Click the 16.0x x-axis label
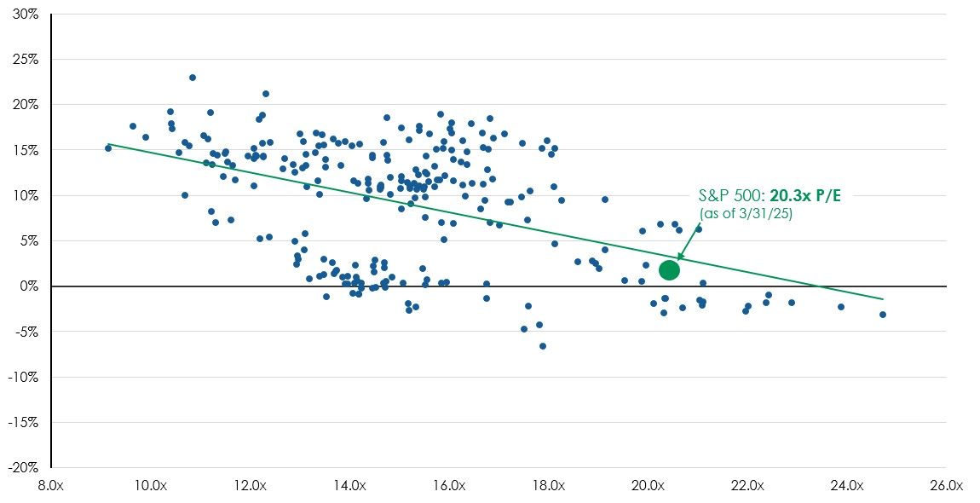This screenshot has width=980, height=503. (449, 486)
